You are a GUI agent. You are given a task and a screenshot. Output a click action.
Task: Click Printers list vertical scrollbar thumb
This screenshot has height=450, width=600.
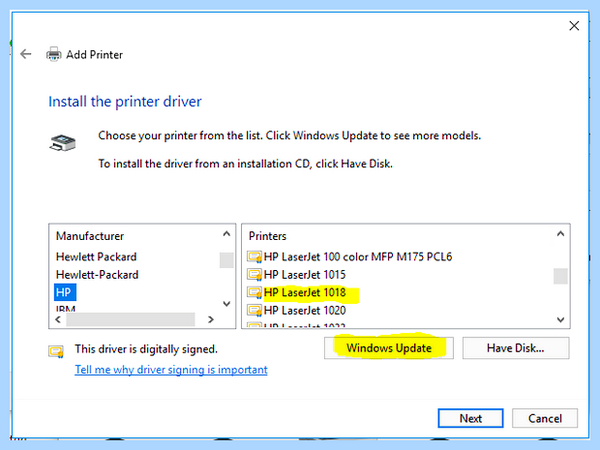pyautogui.click(x=561, y=276)
